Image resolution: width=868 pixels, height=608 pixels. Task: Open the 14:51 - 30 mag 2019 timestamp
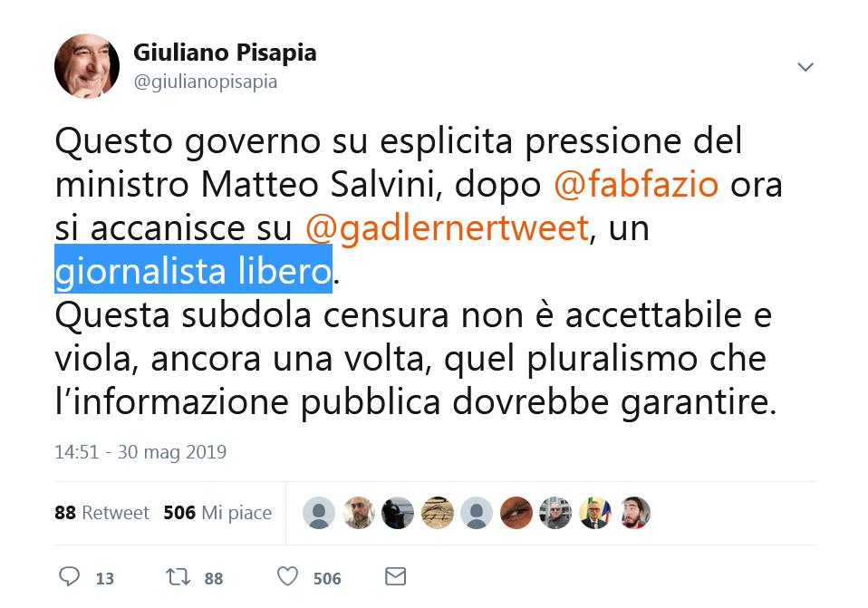click(x=140, y=452)
